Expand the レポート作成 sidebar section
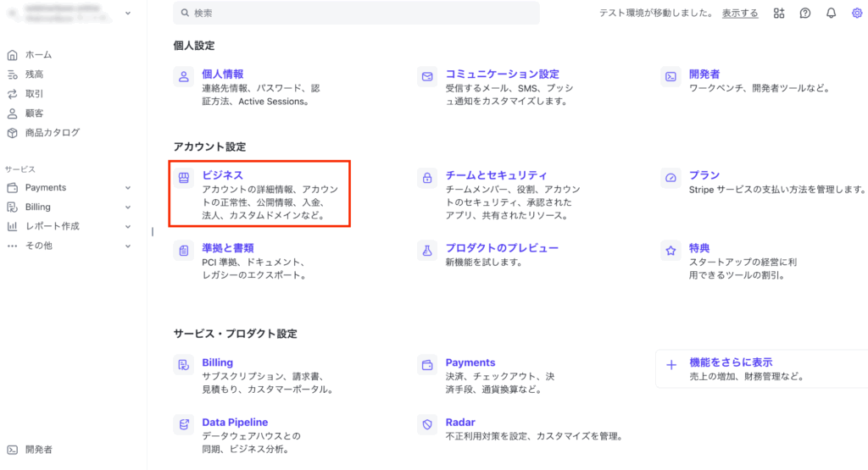This screenshot has width=868, height=470. (128, 227)
